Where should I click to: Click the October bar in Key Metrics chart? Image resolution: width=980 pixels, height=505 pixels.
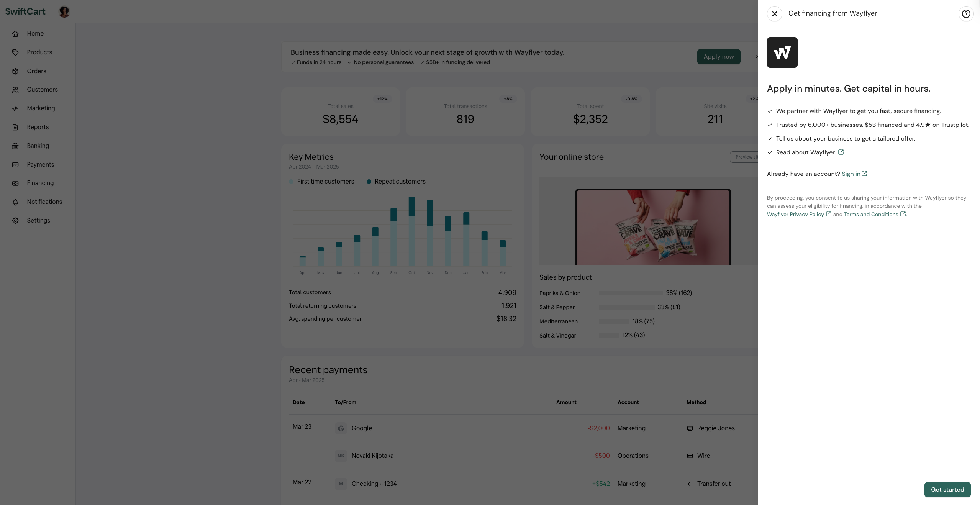(x=412, y=231)
